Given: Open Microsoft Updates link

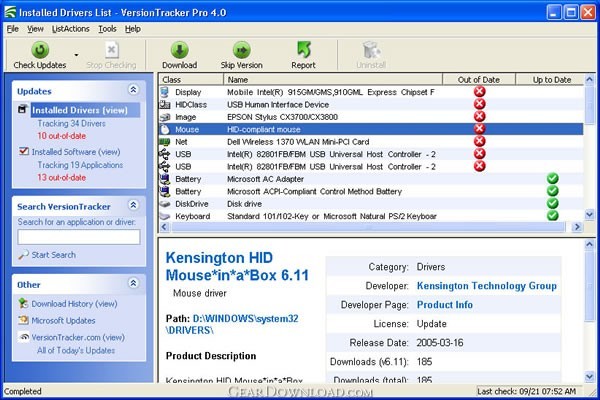Looking at the screenshot, I should [64, 321].
